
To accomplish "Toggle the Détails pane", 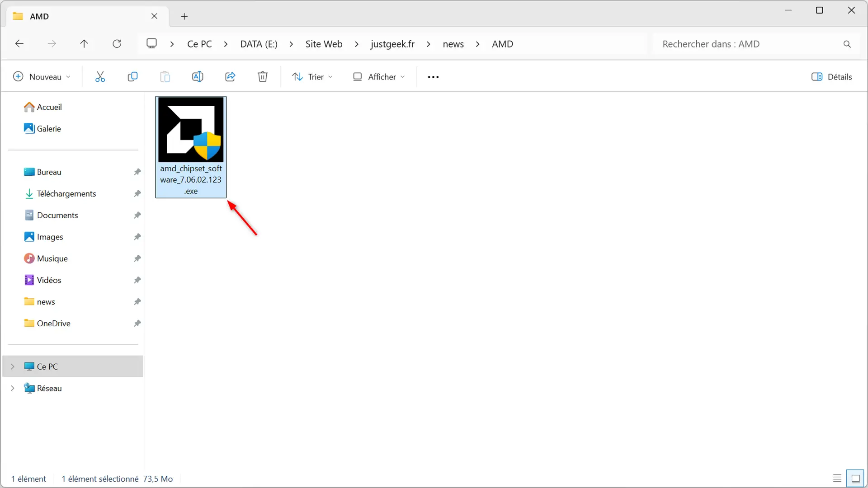I will pos(831,77).
